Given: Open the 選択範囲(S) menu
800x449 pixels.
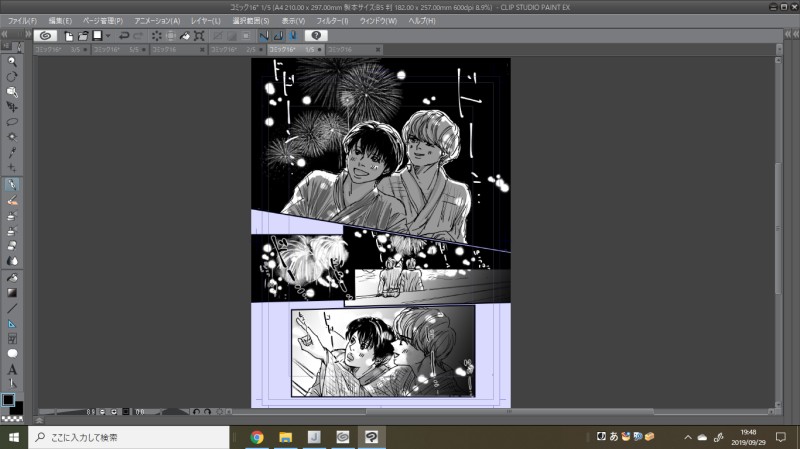Looking at the screenshot, I should click(x=251, y=21).
